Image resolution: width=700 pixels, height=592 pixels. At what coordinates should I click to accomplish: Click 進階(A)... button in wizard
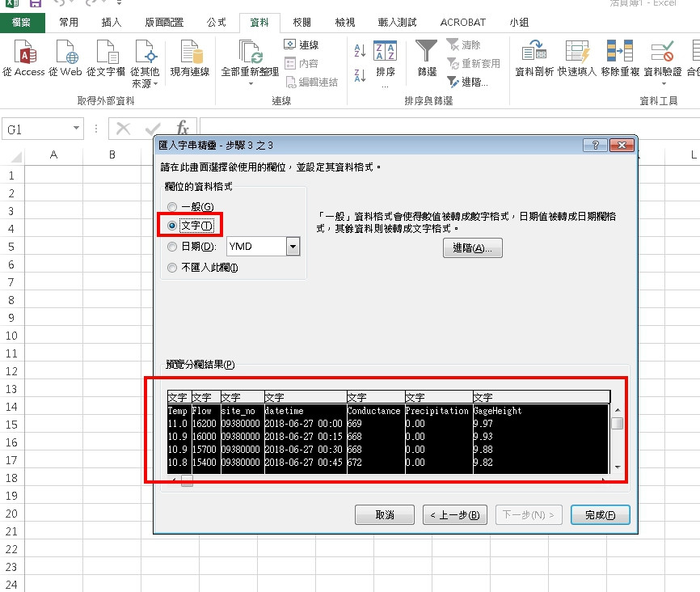pyautogui.click(x=472, y=248)
